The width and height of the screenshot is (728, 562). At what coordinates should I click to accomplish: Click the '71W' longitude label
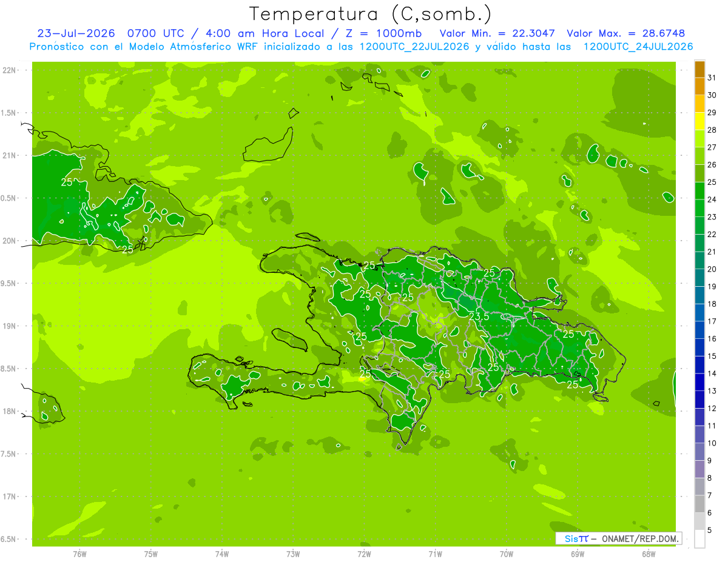(435, 554)
